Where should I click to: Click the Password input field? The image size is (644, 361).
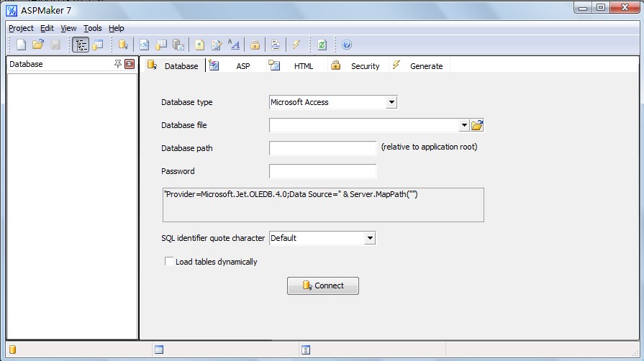coord(322,171)
